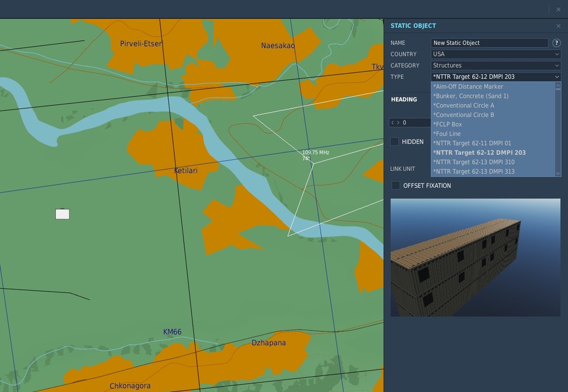Open the Category dropdown showing Structures
568x392 pixels.
(496, 65)
